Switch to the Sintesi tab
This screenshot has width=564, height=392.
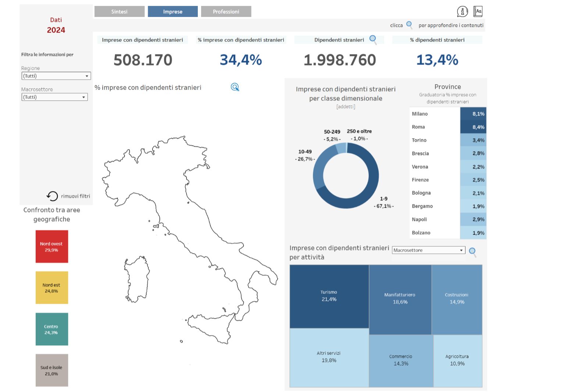pyautogui.click(x=119, y=12)
